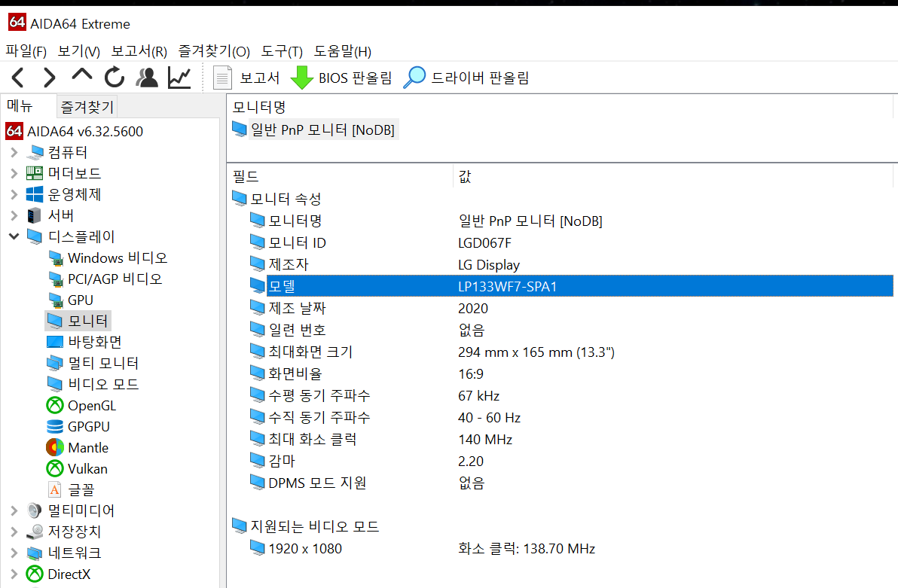Click the 서버 tower icon
This screenshot has height=588, width=898.
[x=35, y=215]
